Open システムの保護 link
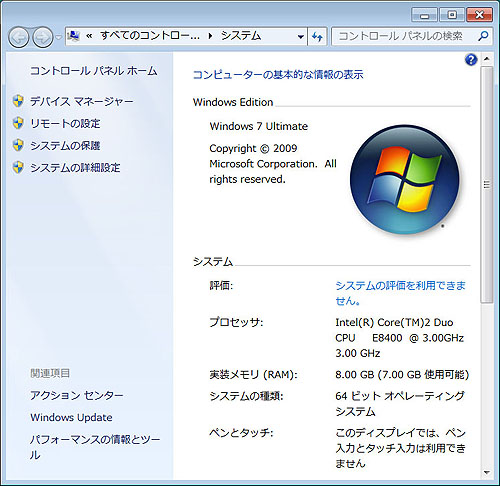This screenshot has height=486, width=500. coord(65,145)
